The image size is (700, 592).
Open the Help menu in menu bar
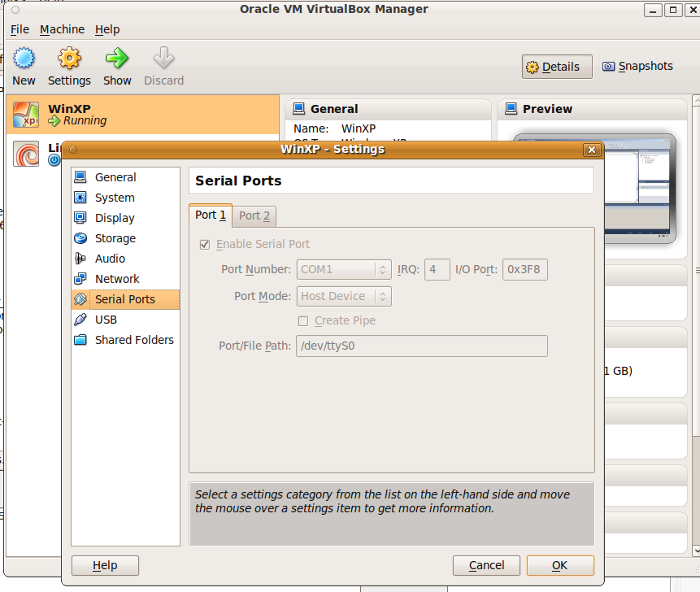(x=107, y=29)
